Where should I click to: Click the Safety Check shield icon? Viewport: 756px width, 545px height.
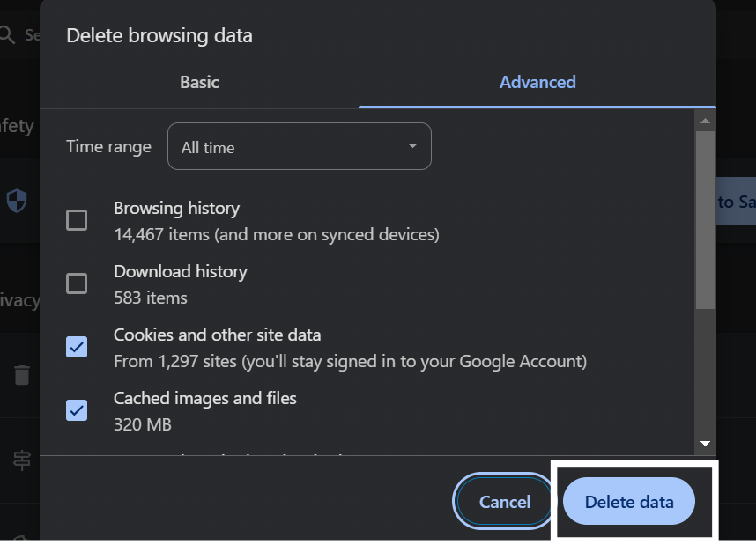point(17,201)
